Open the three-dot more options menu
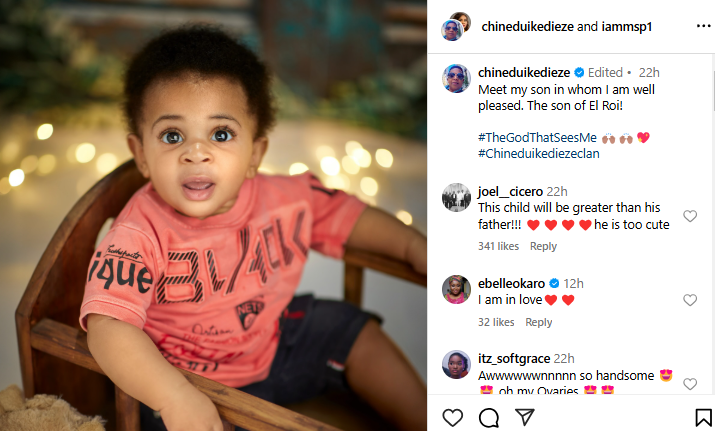 703,26
